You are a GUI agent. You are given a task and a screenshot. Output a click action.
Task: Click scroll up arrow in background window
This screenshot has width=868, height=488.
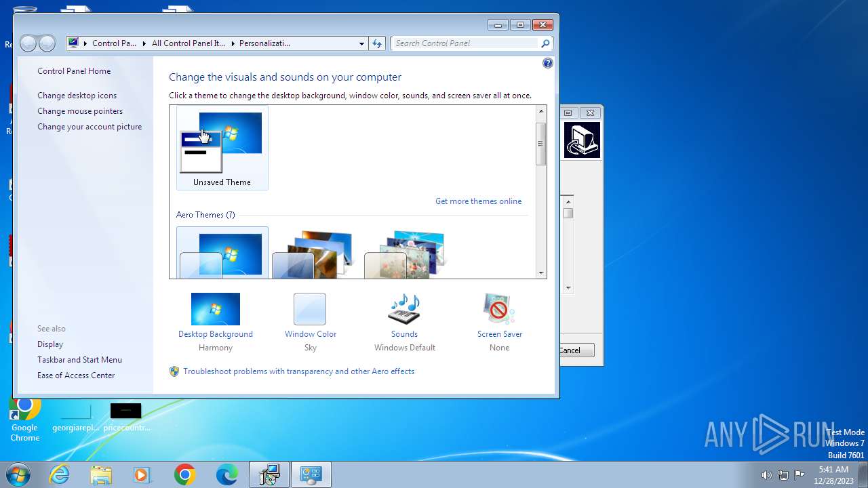tap(568, 201)
